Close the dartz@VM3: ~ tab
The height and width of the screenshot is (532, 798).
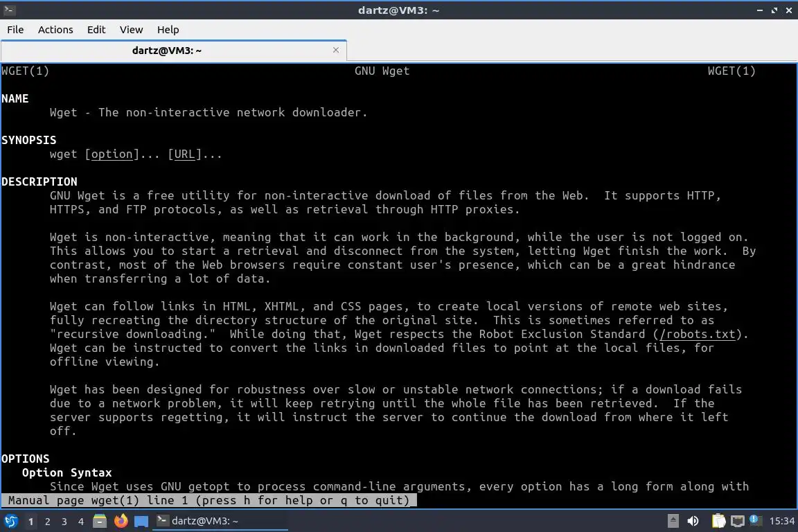(336, 50)
